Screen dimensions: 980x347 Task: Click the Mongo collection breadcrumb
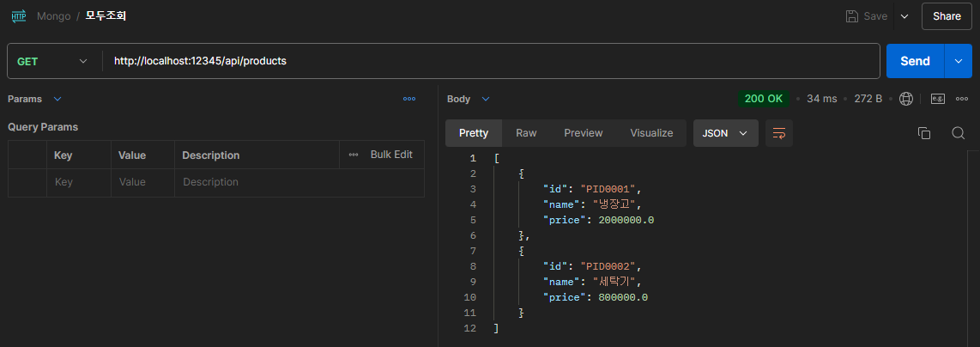pos(54,16)
